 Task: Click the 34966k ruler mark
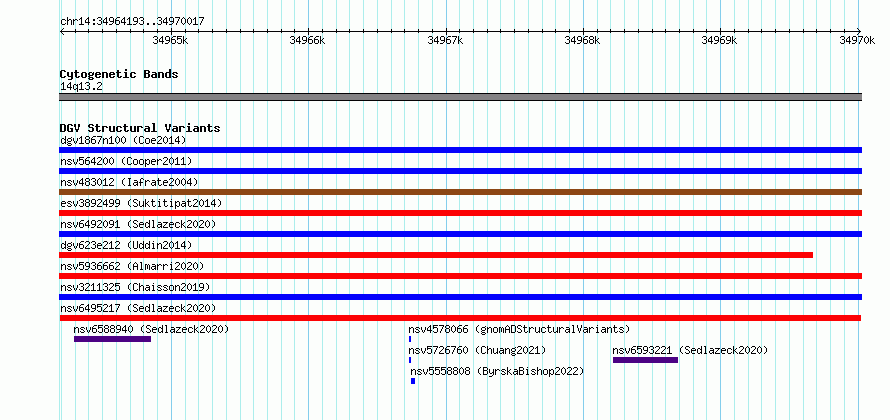tap(307, 40)
